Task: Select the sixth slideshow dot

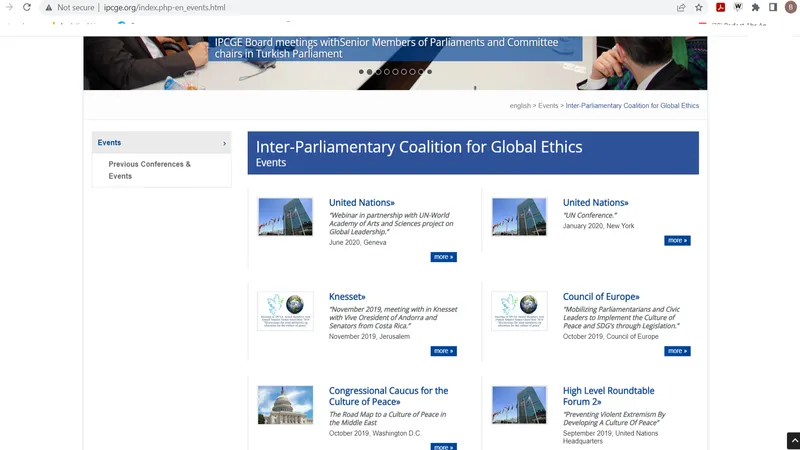Action: [x=404, y=72]
